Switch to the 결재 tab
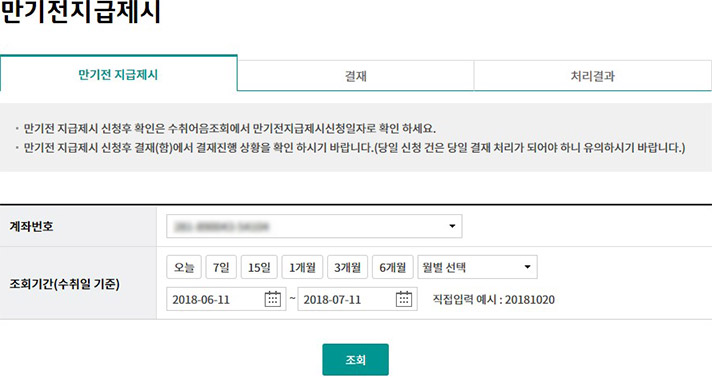 356,76
